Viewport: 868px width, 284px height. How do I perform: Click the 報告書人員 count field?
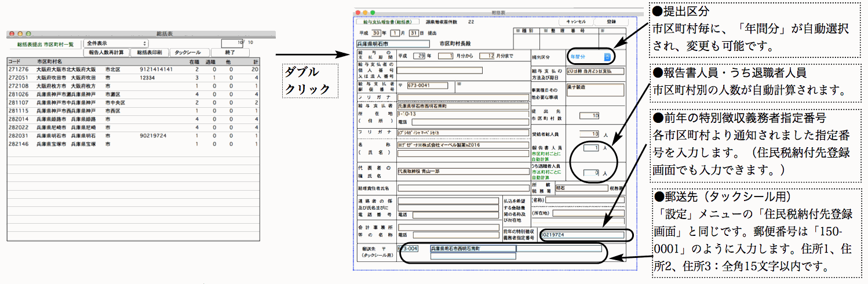(x=590, y=148)
